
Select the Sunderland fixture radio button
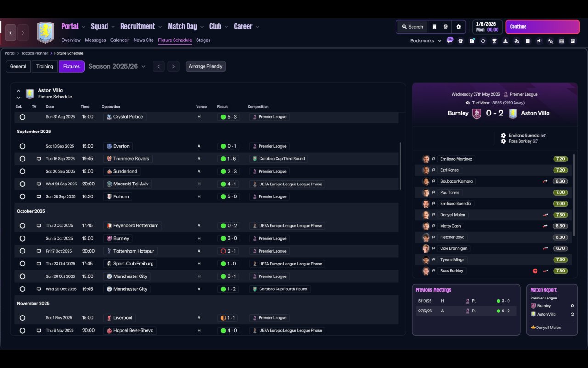pos(22,172)
